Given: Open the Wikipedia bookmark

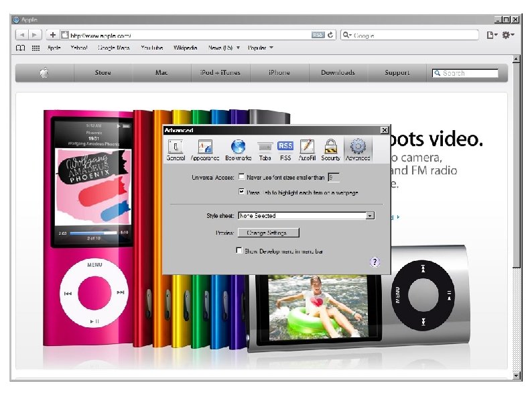Looking at the screenshot, I should 185,48.
